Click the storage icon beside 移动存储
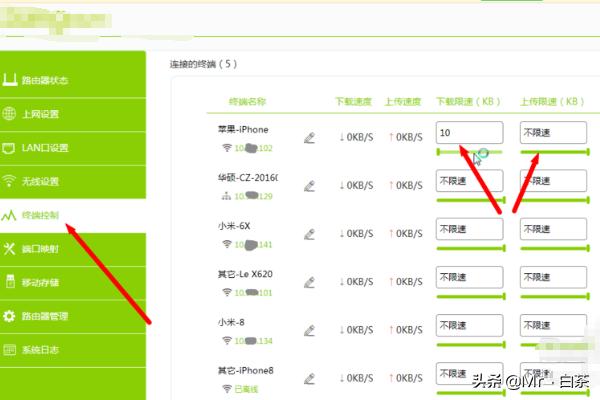The height and width of the screenshot is (400, 600). tap(10, 281)
